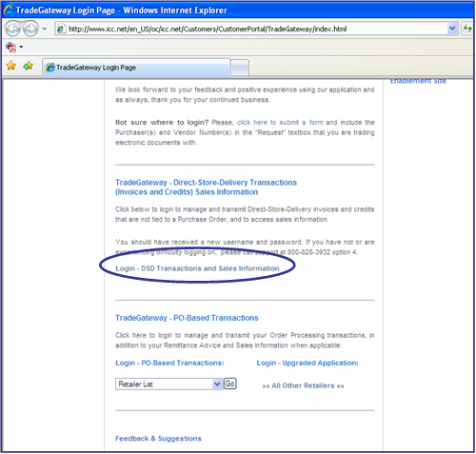
Task: Open the Enablement Site link
Action: coord(418,81)
